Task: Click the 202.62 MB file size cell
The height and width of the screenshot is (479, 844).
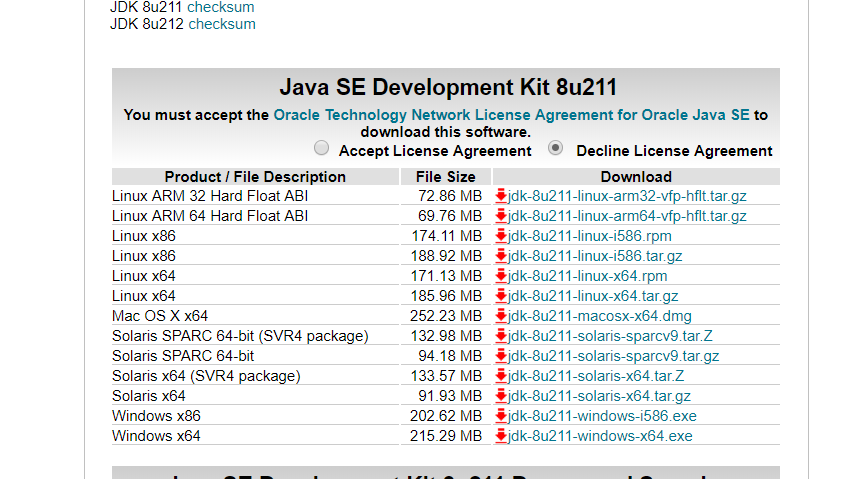Action: pyautogui.click(x=446, y=415)
